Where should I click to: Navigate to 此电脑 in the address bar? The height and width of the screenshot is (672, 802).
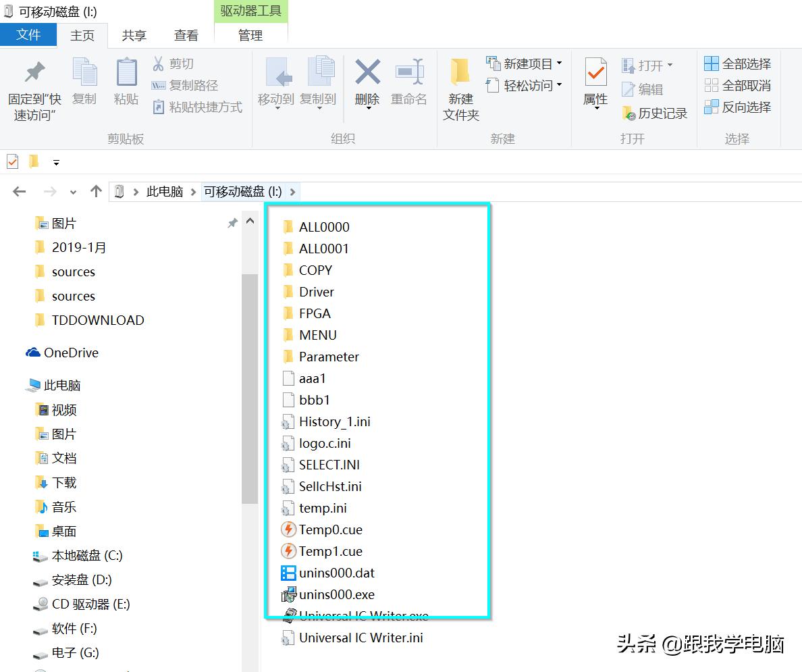(164, 191)
